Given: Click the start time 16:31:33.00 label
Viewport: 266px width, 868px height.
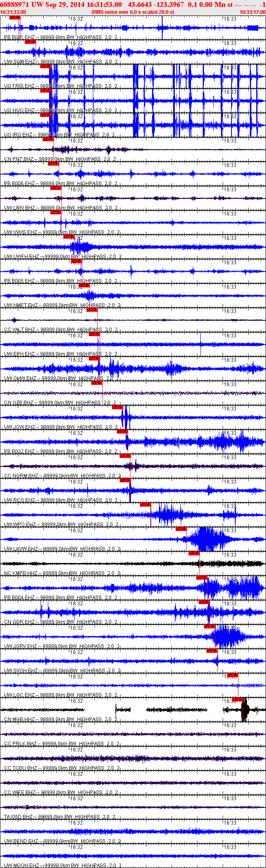Looking at the screenshot, I should pyautogui.click(x=13, y=12).
